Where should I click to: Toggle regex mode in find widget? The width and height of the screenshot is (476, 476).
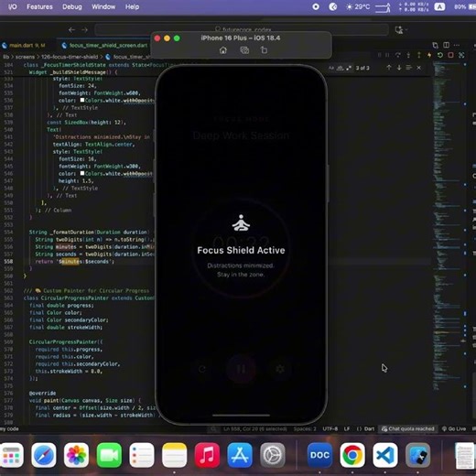(349, 68)
